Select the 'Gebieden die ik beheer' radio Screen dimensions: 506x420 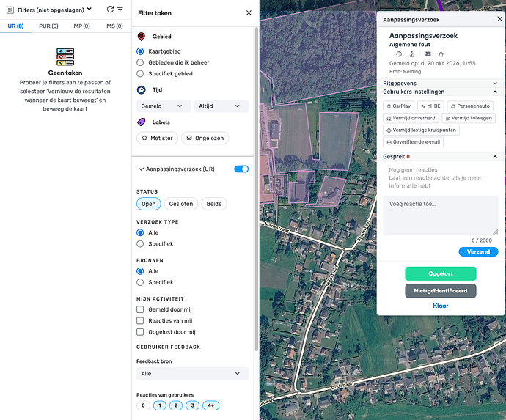coord(140,62)
